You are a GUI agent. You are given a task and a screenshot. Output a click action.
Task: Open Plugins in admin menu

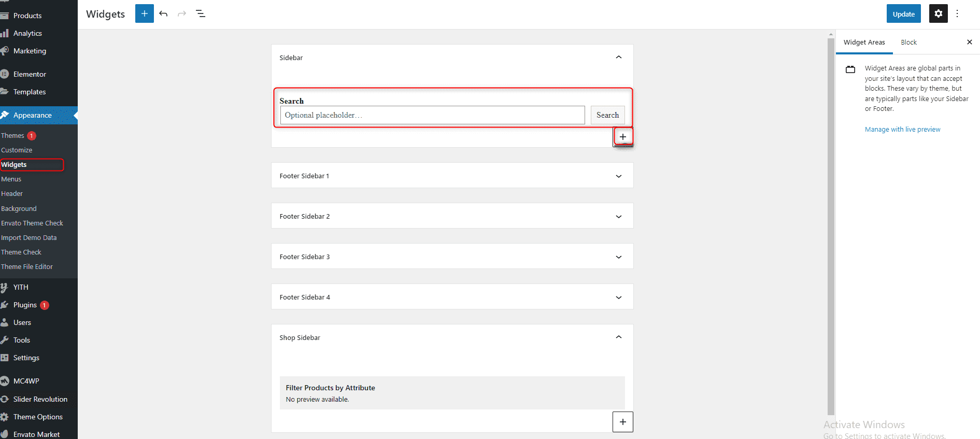pyautogui.click(x=25, y=305)
